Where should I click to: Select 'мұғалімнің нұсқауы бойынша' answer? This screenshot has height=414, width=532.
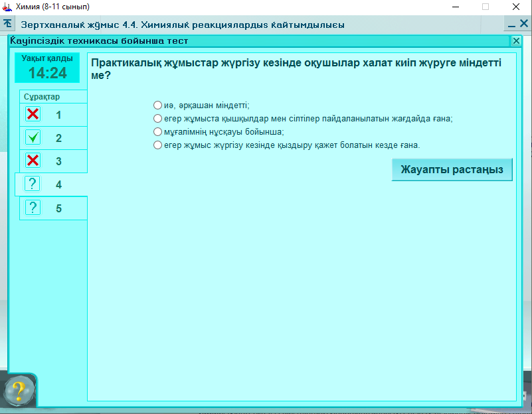[x=157, y=132]
